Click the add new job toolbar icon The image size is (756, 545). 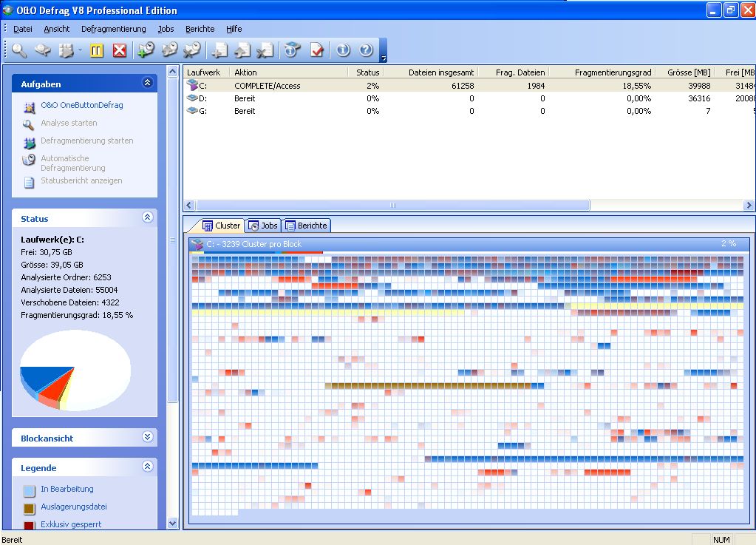(146, 50)
